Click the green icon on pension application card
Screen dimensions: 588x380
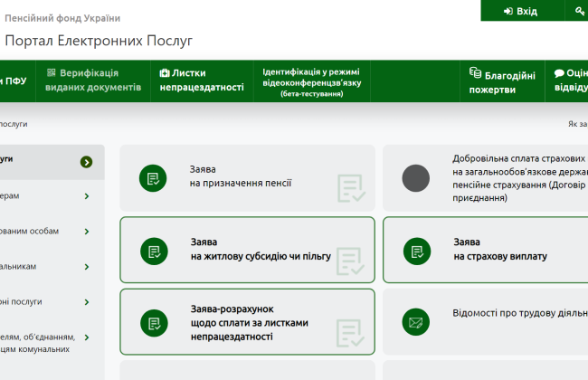[153, 177]
